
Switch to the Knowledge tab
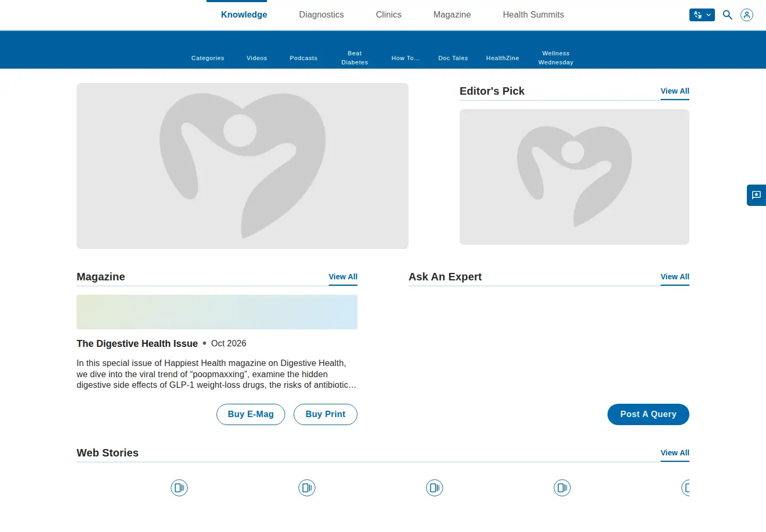(x=244, y=15)
